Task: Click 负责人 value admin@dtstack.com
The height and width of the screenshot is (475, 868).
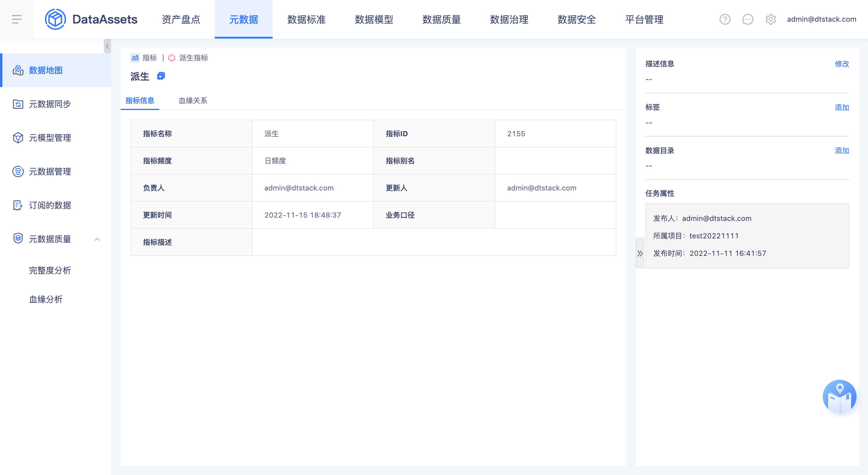Action: (x=299, y=188)
